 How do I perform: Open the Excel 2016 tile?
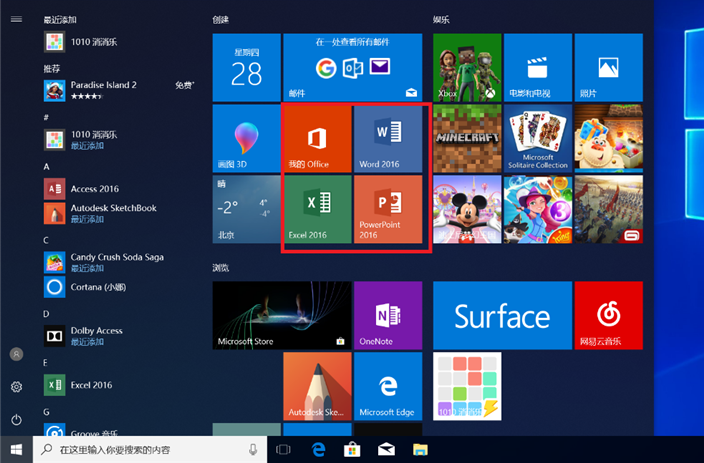tap(318, 209)
